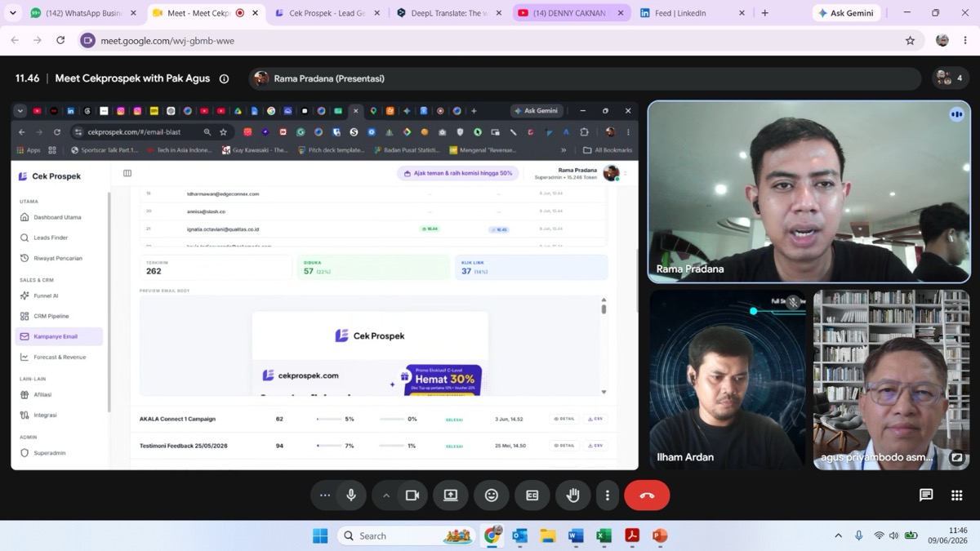Open tile options on Rama Pradana's video

point(956,115)
